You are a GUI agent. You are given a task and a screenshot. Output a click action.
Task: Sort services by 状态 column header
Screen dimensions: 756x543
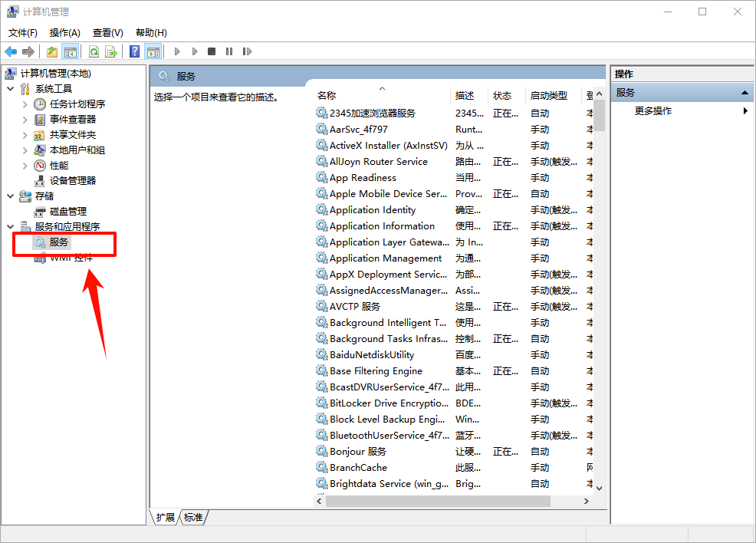coord(507,95)
